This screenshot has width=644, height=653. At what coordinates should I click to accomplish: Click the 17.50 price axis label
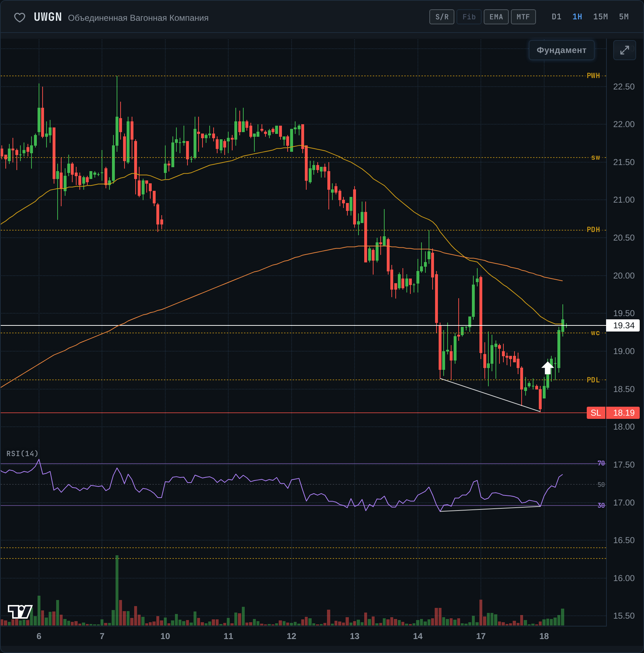[x=624, y=465]
